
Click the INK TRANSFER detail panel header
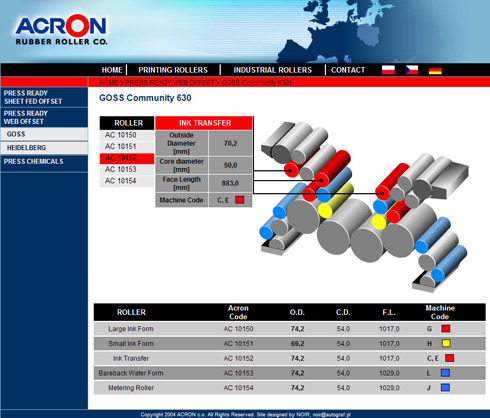point(204,123)
